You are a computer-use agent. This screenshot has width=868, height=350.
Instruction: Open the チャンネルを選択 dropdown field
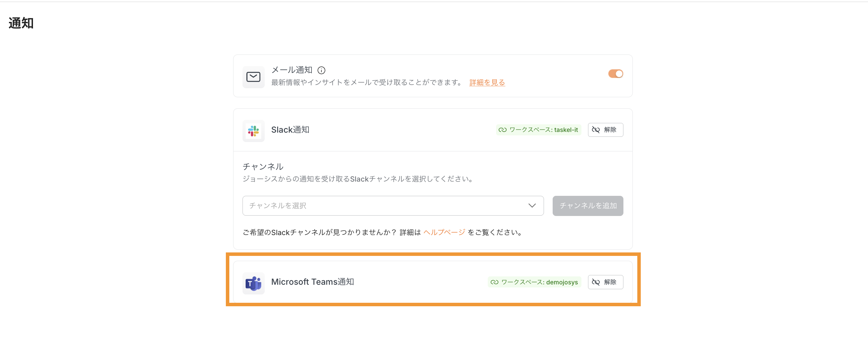pos(385,206)
